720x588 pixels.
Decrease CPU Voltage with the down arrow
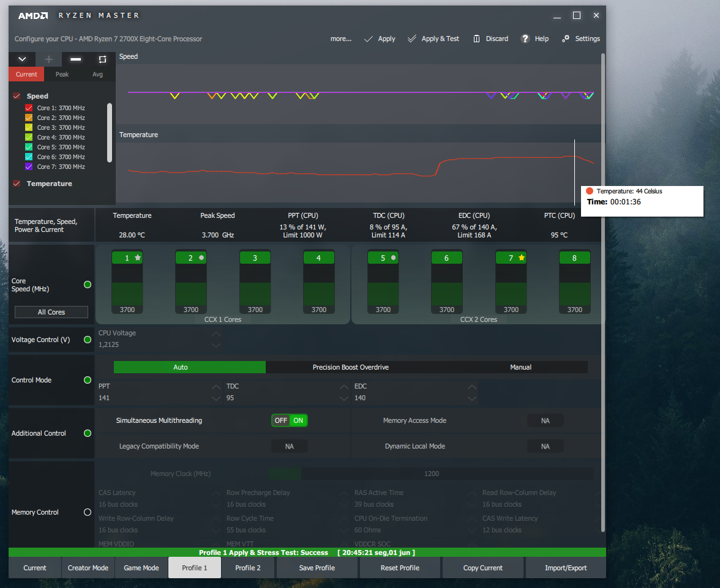(x=216, y=345)
